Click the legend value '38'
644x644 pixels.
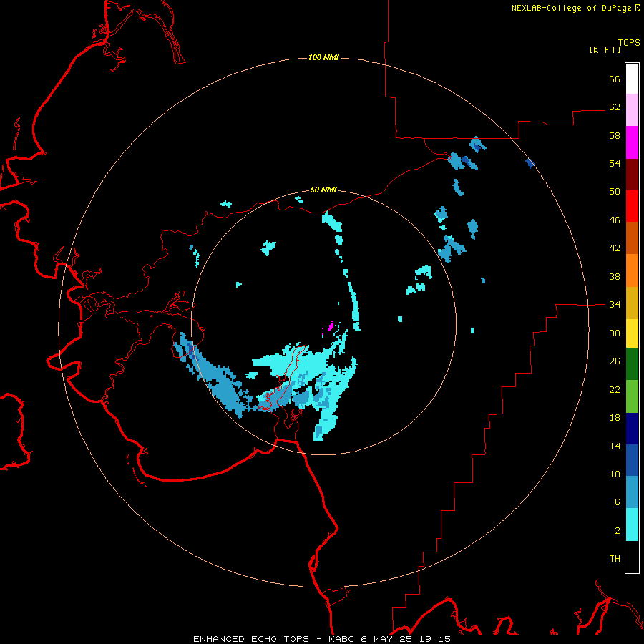[x=615, y=277]
